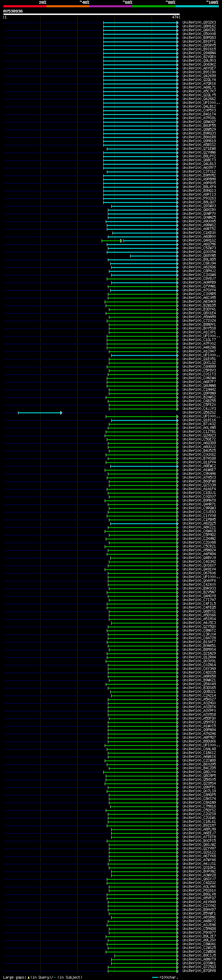
Task: Click the small green segment of Q4H1G2 alignment
Action: point(112,241)
